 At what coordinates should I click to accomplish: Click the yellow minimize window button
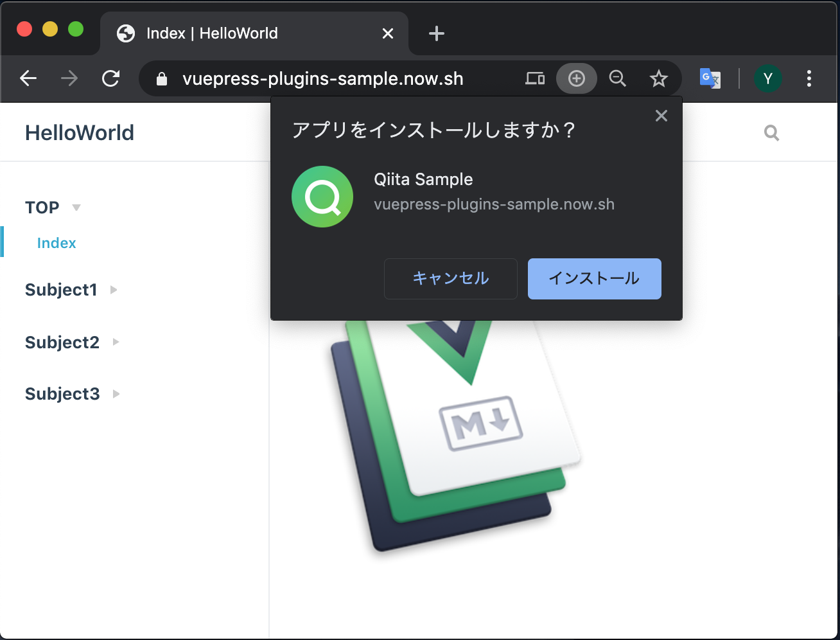point(50,29)
